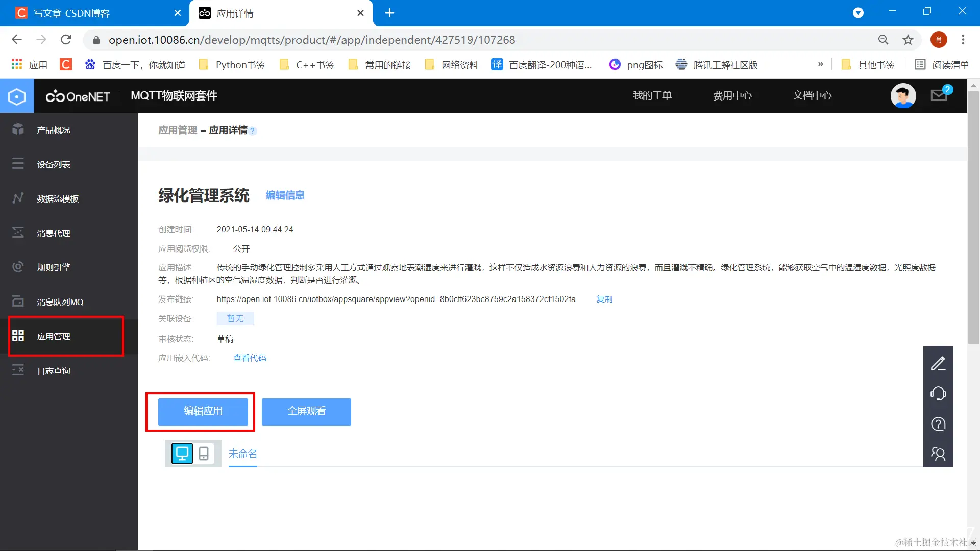
Task: Click the question mark help icon in floating sidebar
Action: pyautogui.click(x=938, y=424)
